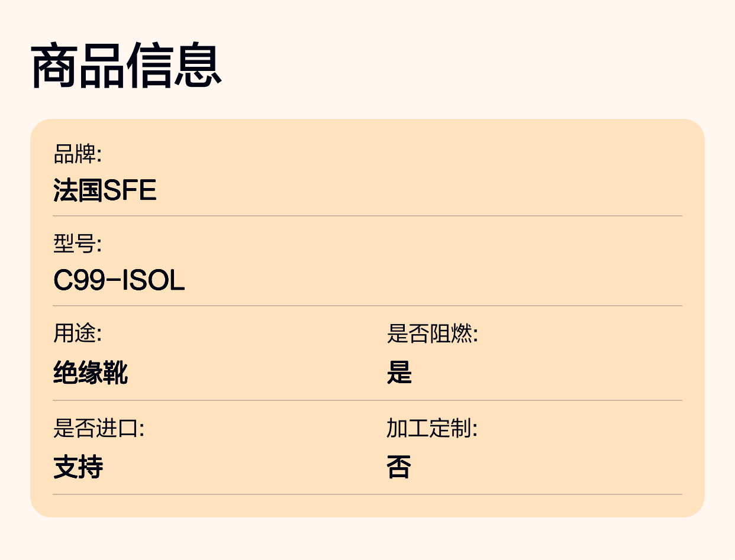
Task: Click the 阻燃 characters in the flame-retardant label
Action: pyautogui.click(x=452, y=334)
